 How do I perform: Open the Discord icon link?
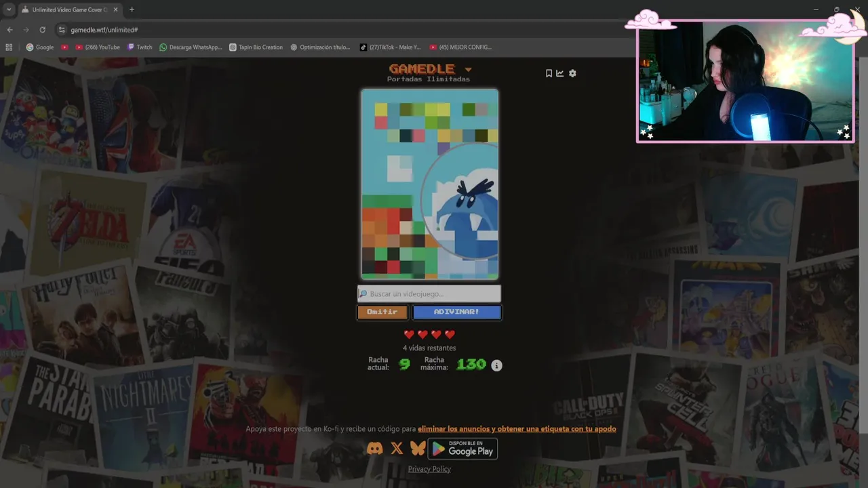coord(374,448)
